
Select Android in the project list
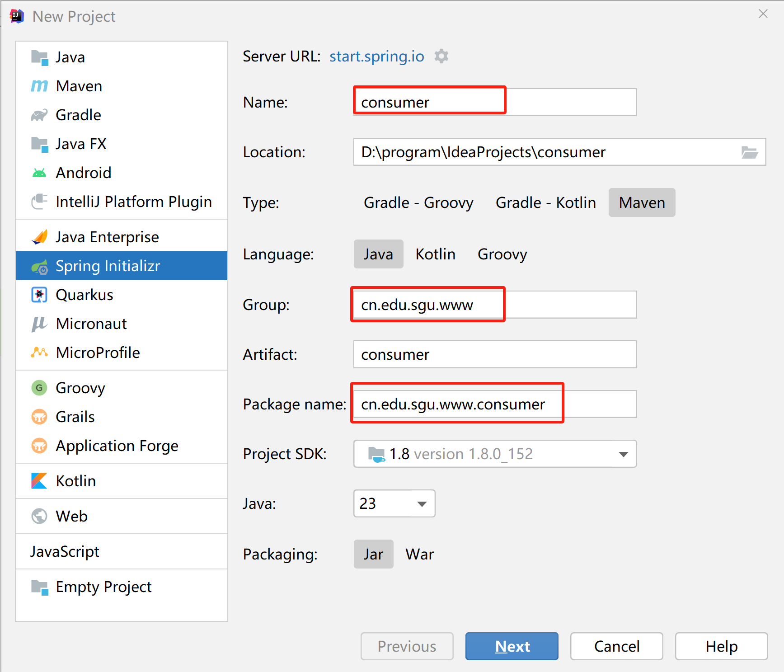pos(122,173)
